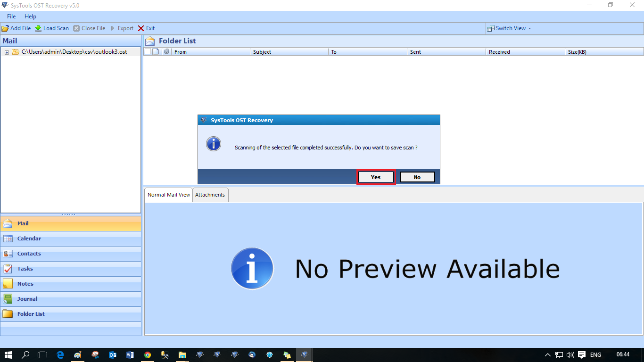Click the taskbar search magnifier icon

(x=26, y=354)
